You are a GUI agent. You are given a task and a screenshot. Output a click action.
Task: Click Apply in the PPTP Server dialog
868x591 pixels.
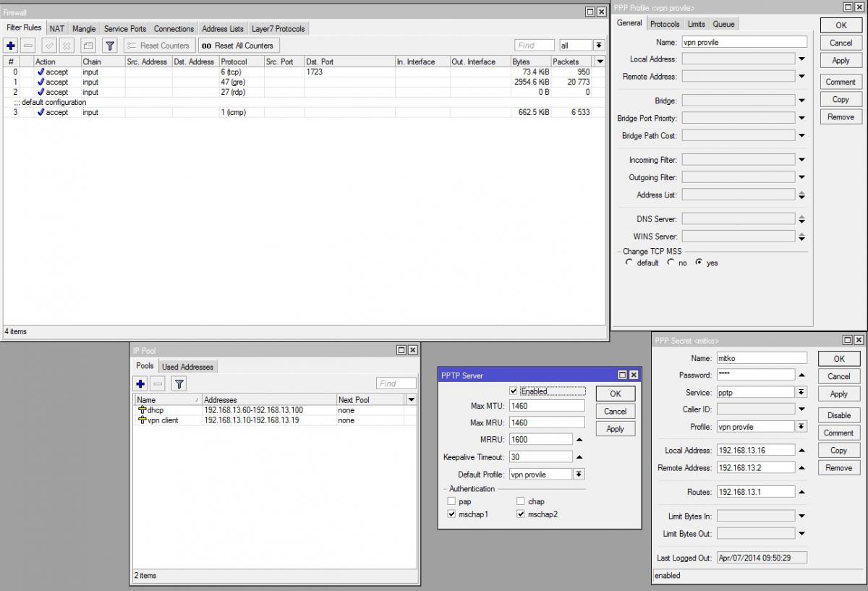(x=615, y=429)
